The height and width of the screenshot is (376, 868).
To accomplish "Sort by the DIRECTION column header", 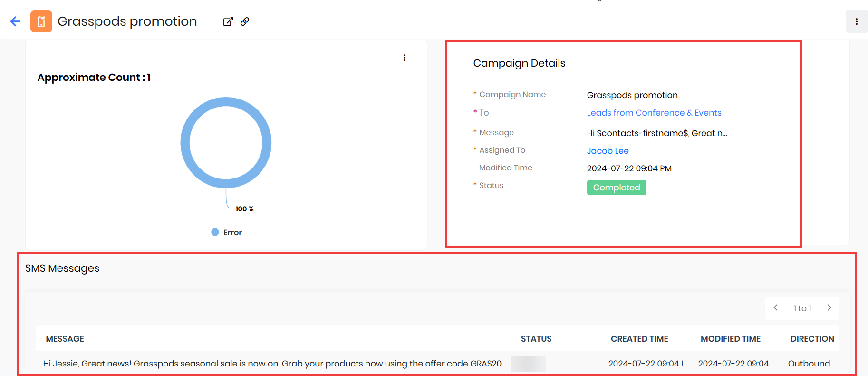I will [812, 339].
